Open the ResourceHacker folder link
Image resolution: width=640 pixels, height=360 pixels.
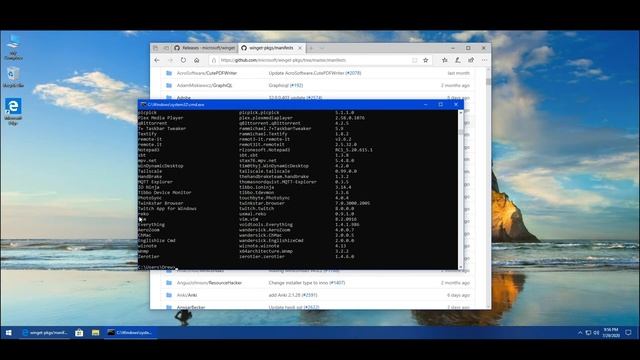tap(209, 282)
